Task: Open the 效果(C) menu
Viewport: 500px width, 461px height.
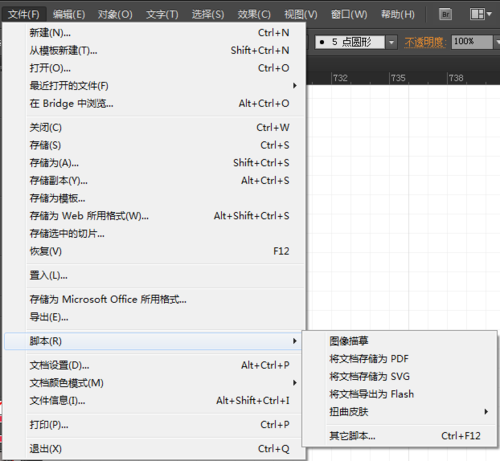Action: point(254,14)
